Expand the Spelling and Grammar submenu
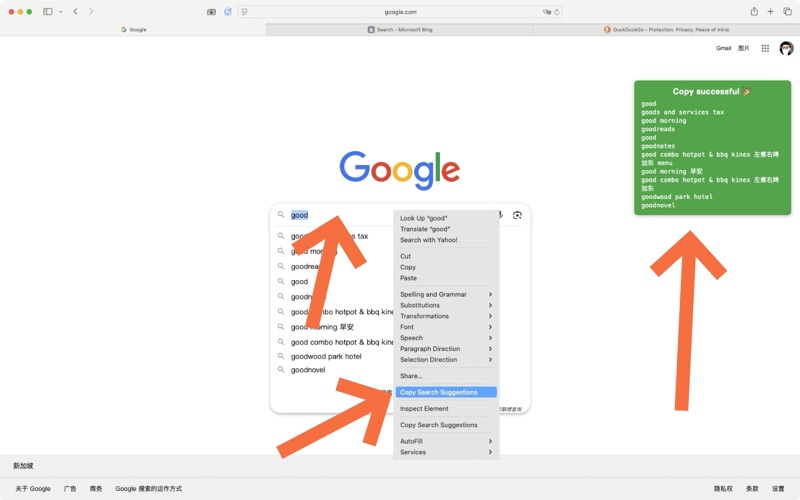 [x=445, y=294]
